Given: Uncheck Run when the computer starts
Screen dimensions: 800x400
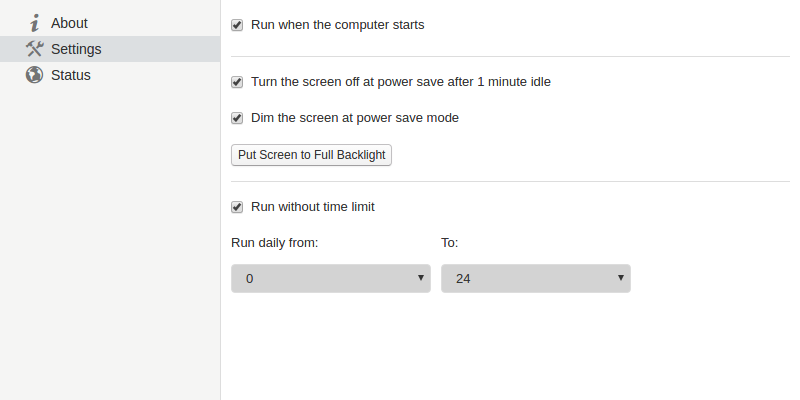Looking at the screenshot, I should (x=237, y=25).
